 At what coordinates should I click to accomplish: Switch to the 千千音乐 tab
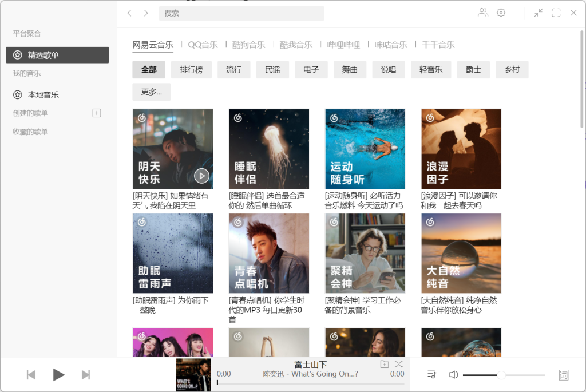438,45
